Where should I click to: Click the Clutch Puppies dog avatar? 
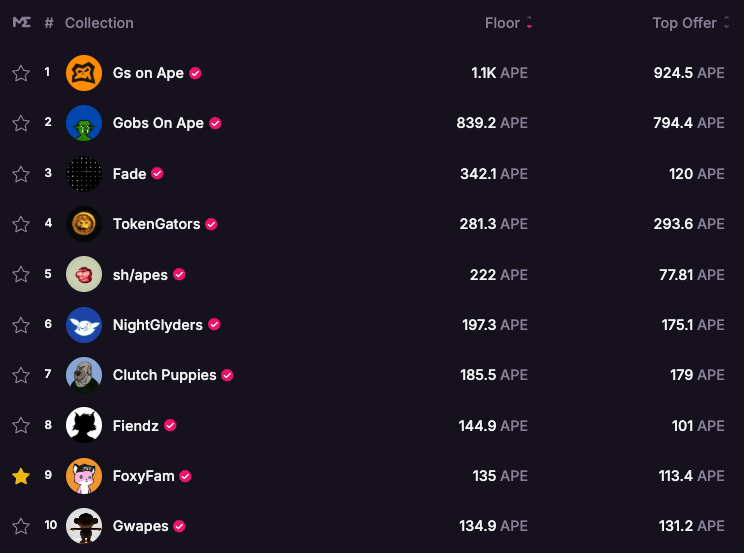tap(84, 375)
